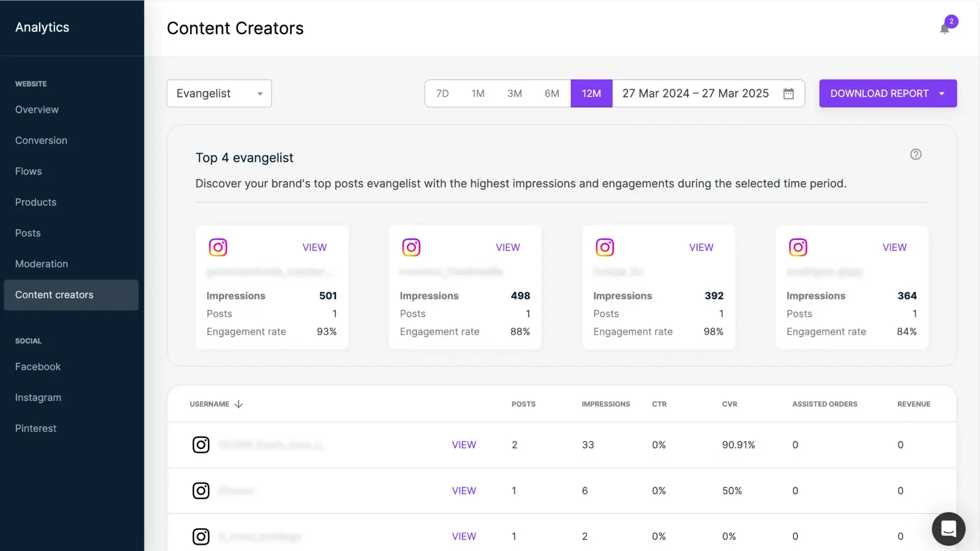Expand the Evangelist dropdown
The height and width of the screenshot is (551, 980).
click(x=219, y=93)
